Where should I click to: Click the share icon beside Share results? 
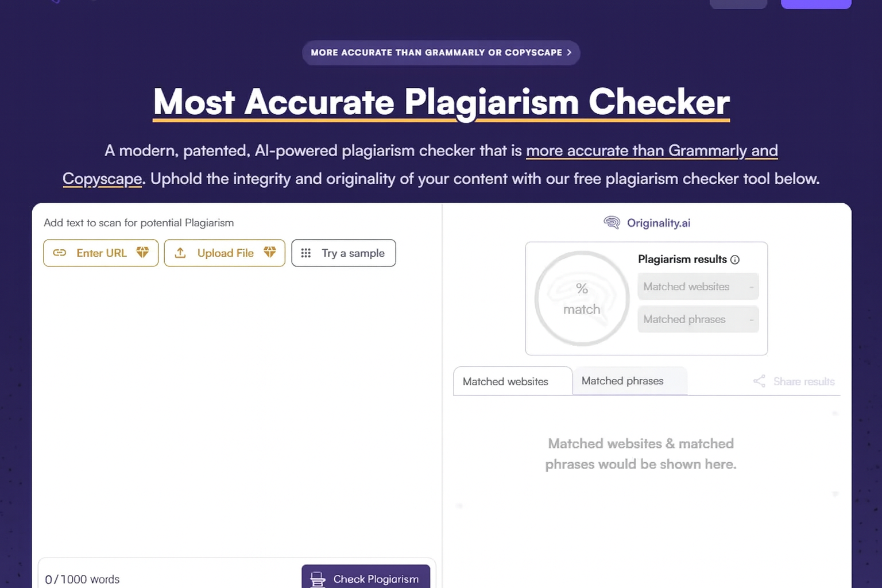(x=759, y=381)
